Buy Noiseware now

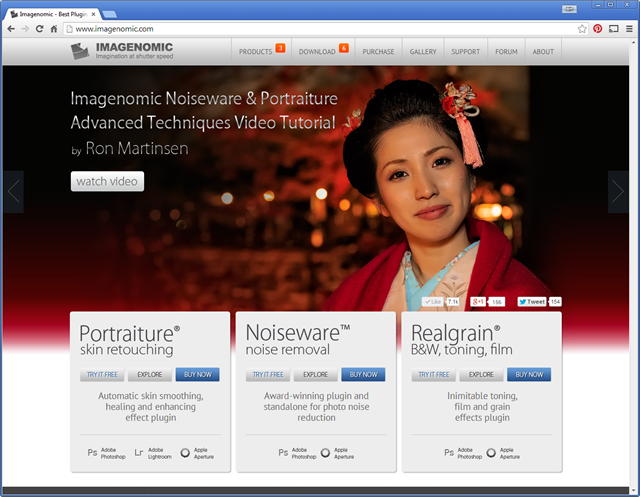click(363, 375)
